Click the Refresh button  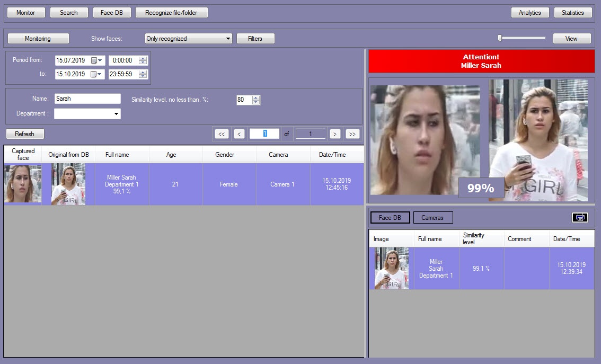click(24, 134)
